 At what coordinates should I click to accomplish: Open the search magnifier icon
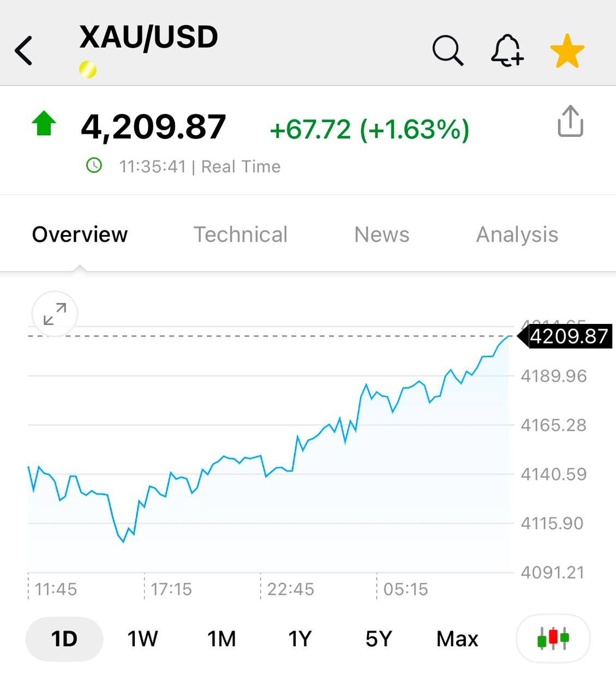tap(447, 51)
